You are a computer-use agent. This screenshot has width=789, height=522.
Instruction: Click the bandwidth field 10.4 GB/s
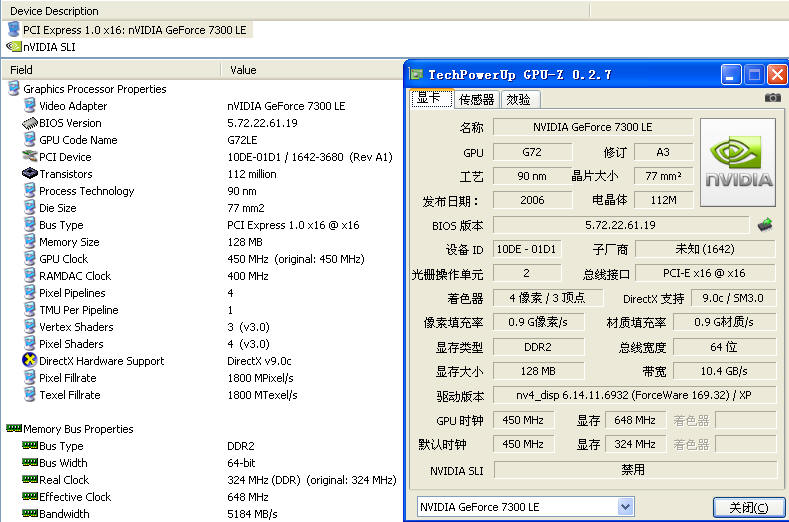tap(724, 371)
